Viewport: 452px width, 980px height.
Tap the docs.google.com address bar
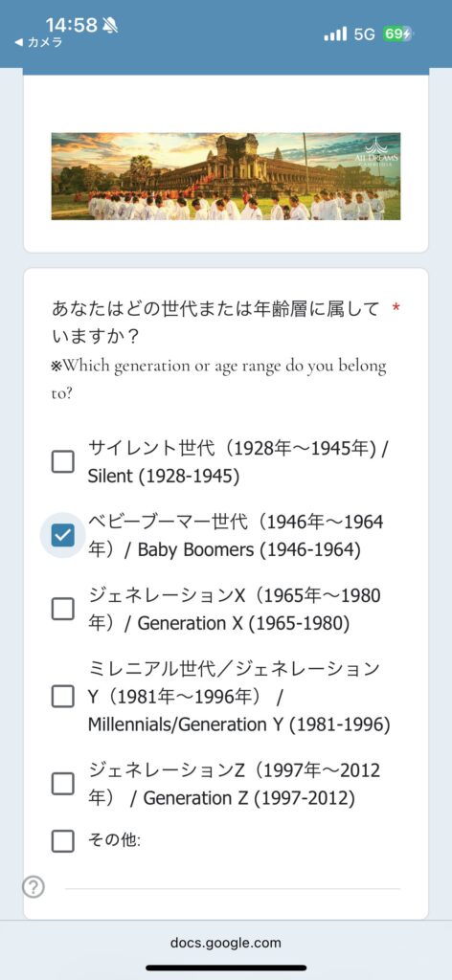click(226, 943)
